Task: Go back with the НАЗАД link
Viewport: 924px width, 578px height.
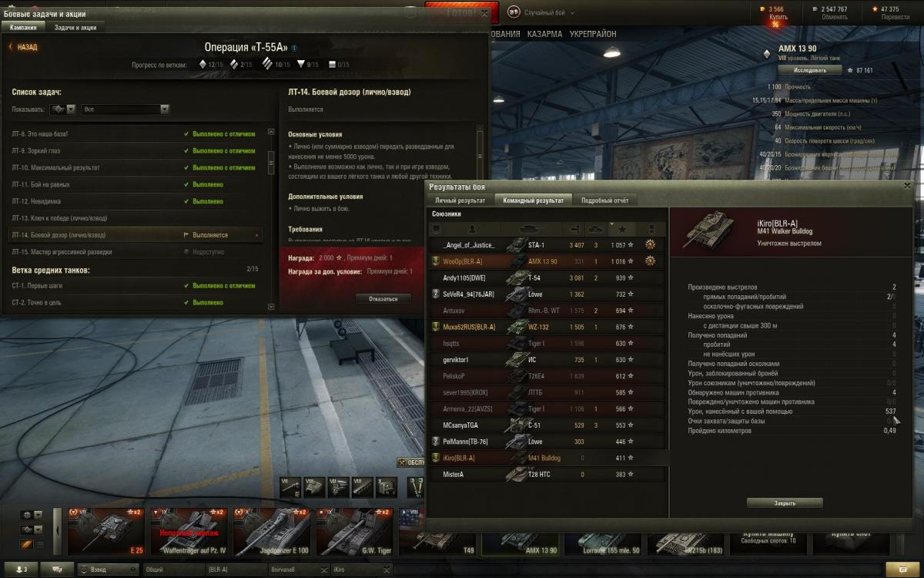Action: click(23, 47)
